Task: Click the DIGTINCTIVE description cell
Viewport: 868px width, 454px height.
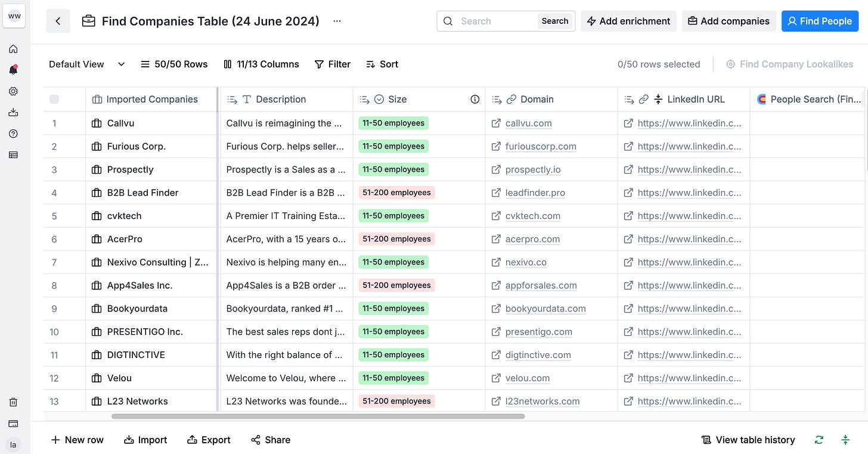Action: [287, 354]
